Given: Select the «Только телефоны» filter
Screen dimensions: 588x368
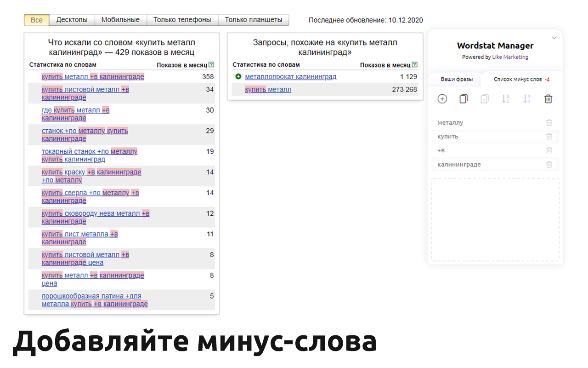Looking at the screenshot, I should pyautogui.click(x=182, y=20).
